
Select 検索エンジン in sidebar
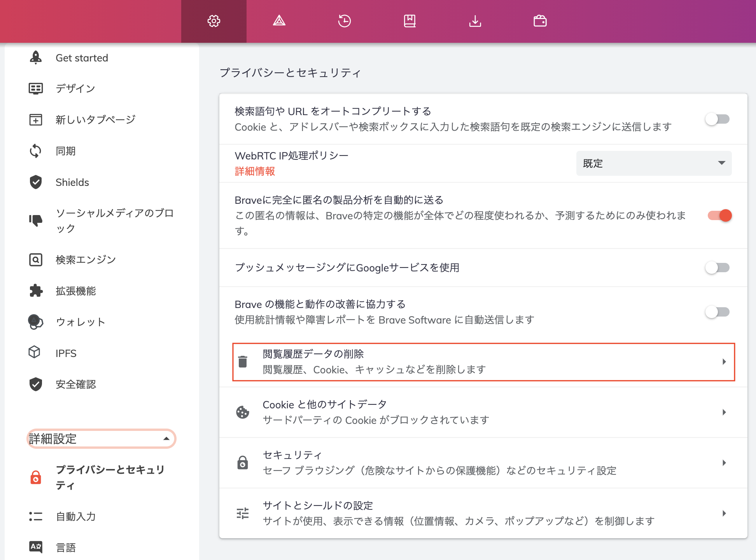click(86, 260)
